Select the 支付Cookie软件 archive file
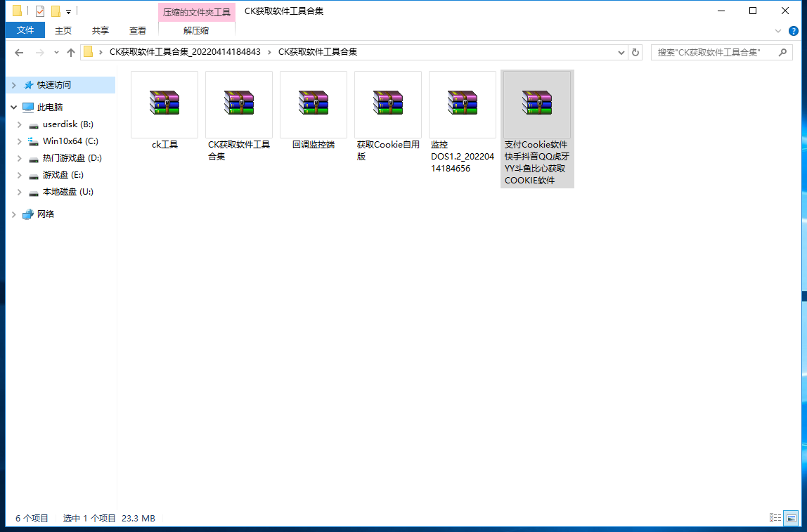This screenshot has width=807, height=532. click(x=537, y=104)
